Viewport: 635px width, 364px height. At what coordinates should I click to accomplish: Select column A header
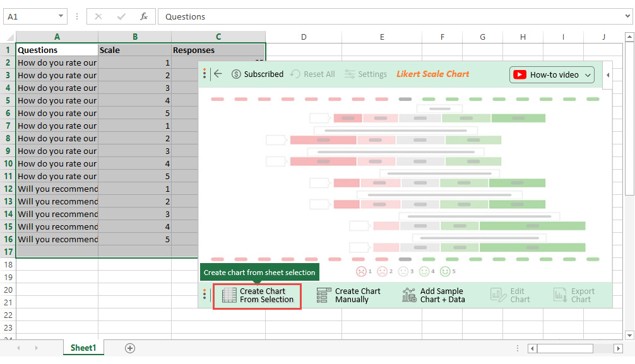[57, 37]
